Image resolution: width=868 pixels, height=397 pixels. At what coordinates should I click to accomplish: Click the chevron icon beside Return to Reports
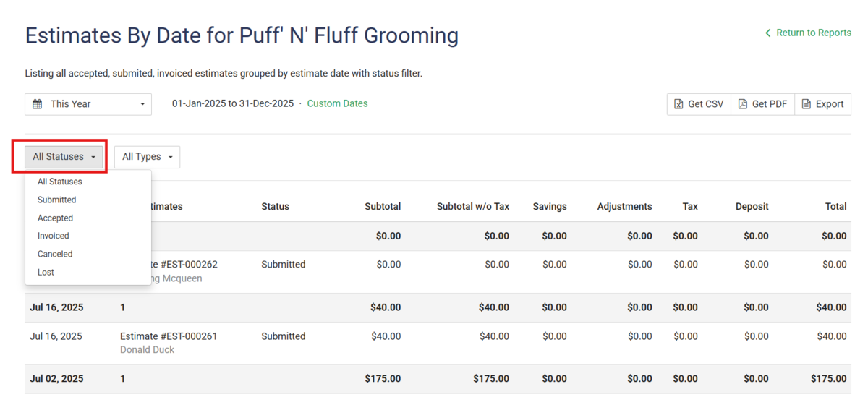click(x=768, y=33)
